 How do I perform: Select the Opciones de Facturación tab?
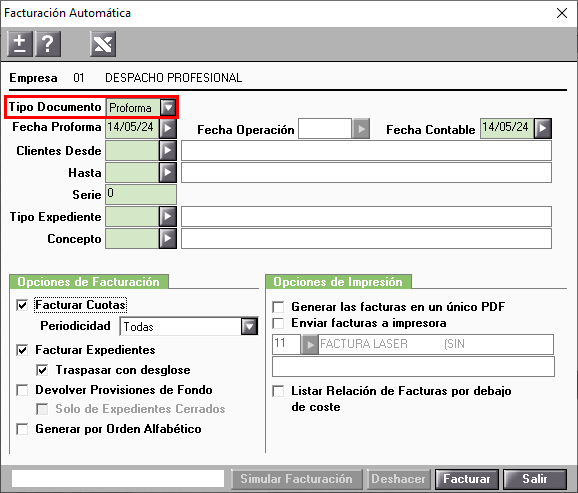click(x=88, y=282)
